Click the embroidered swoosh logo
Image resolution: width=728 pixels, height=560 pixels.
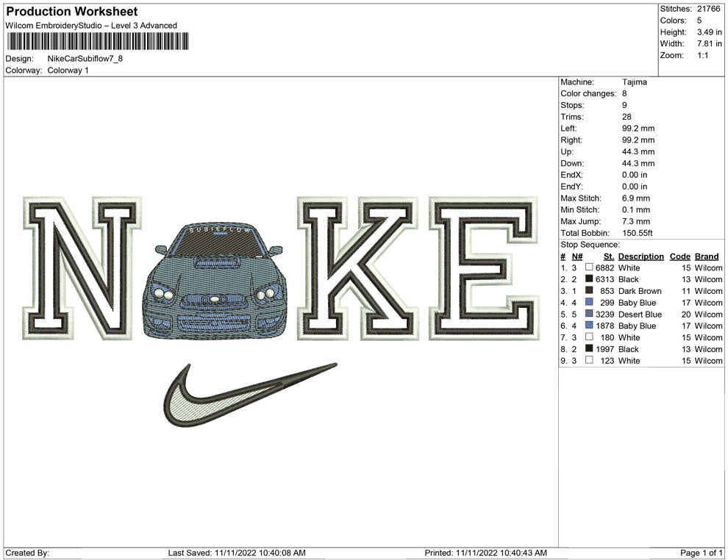(250, 395)
